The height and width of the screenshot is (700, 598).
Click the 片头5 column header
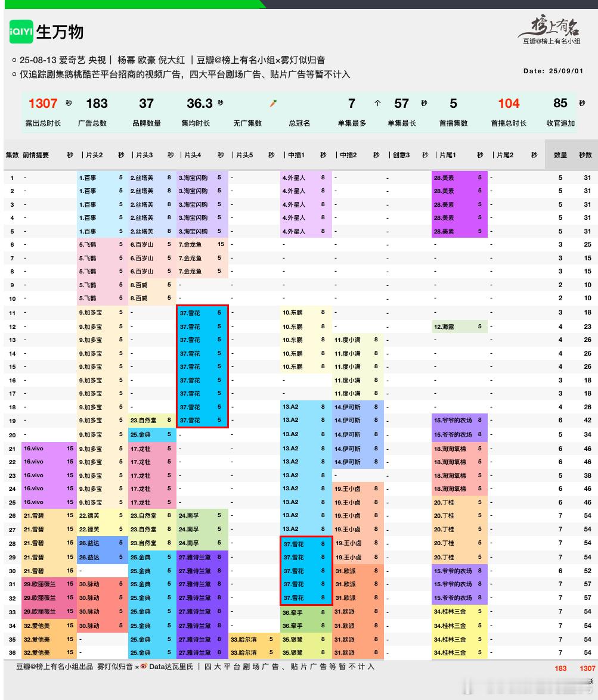click(244, 155)
